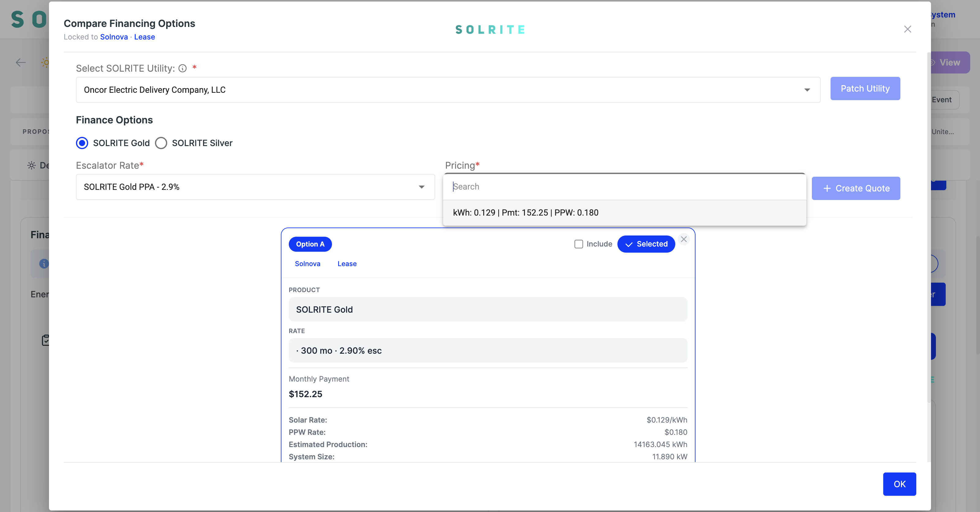
Task: Click the plus icon on Create Quote
Action: coord(827,188)
